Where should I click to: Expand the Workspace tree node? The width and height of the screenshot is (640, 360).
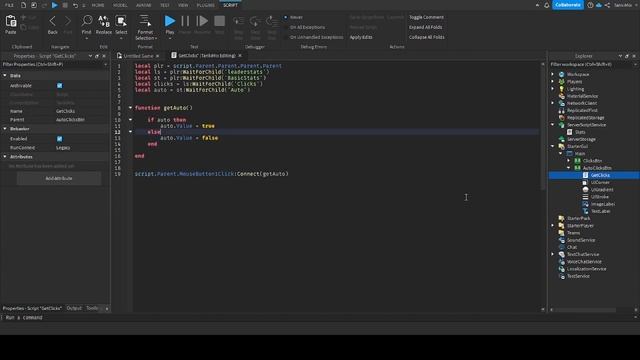tap(553, 74)
